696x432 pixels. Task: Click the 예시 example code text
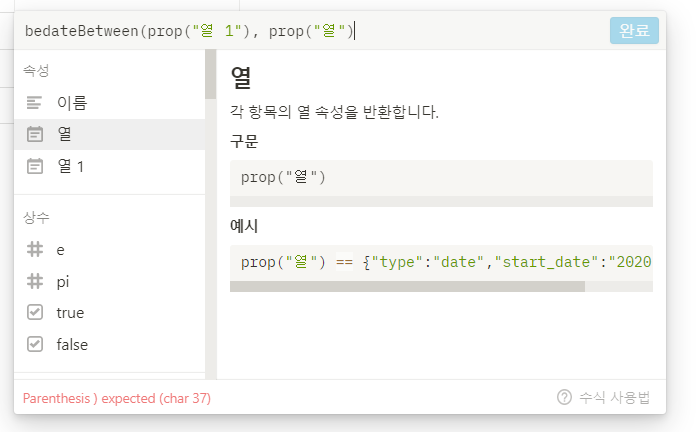446,262
